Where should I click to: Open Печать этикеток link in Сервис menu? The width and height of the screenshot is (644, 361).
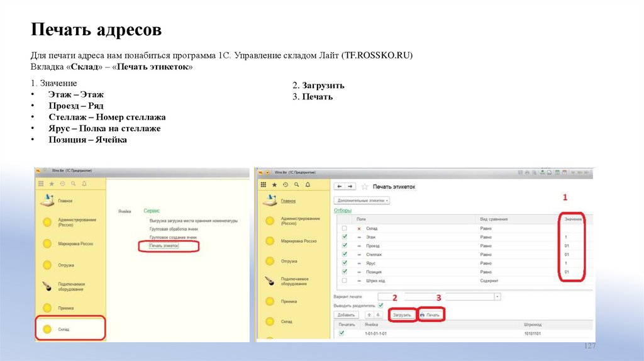[164, 246]
